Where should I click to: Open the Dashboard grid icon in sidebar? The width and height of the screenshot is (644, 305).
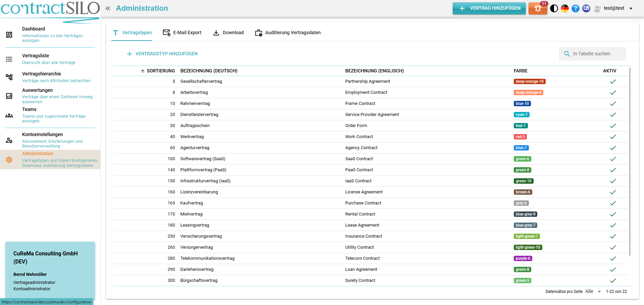click(x=9, y=35)
